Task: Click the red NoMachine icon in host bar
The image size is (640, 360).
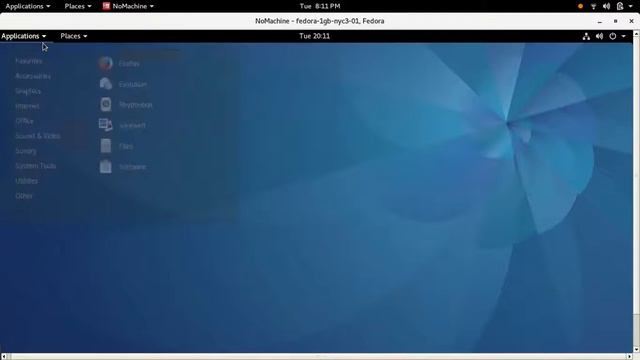Action: (106, 6)
